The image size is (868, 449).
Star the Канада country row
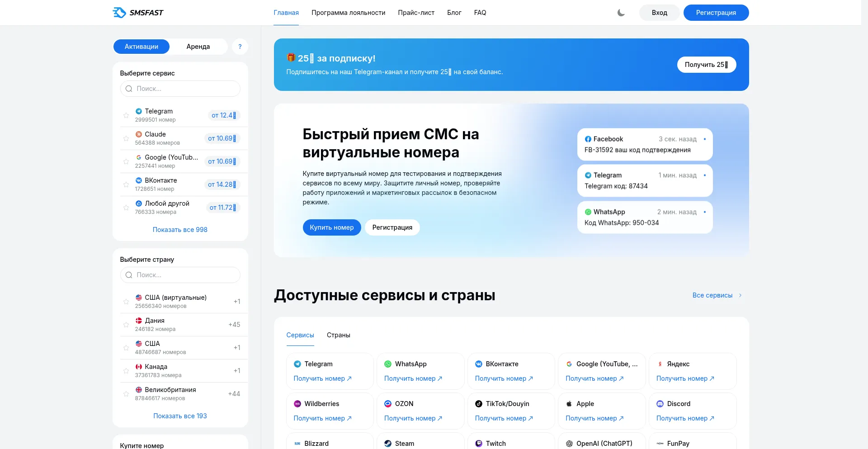[x=126, y=371]
